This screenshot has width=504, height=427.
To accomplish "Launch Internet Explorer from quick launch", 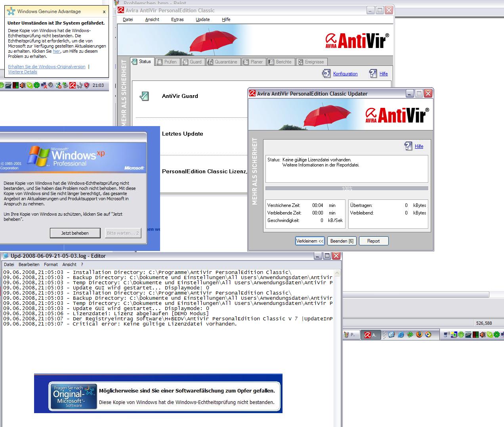I will coord(401,335).
